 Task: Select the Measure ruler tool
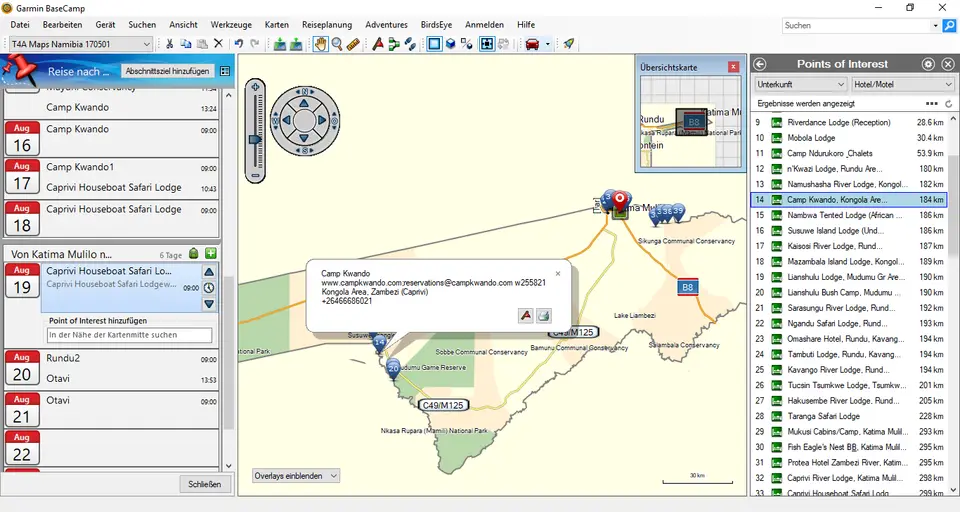(353, 44)
